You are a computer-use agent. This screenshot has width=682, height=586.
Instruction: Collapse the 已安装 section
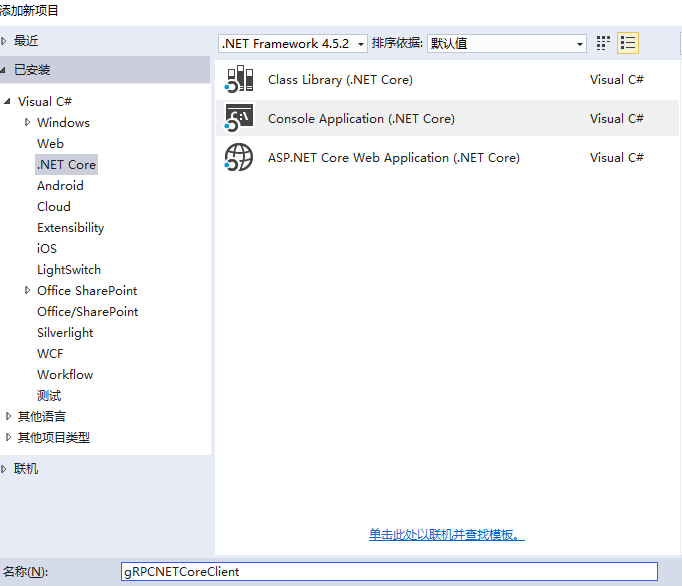(4, 70)
